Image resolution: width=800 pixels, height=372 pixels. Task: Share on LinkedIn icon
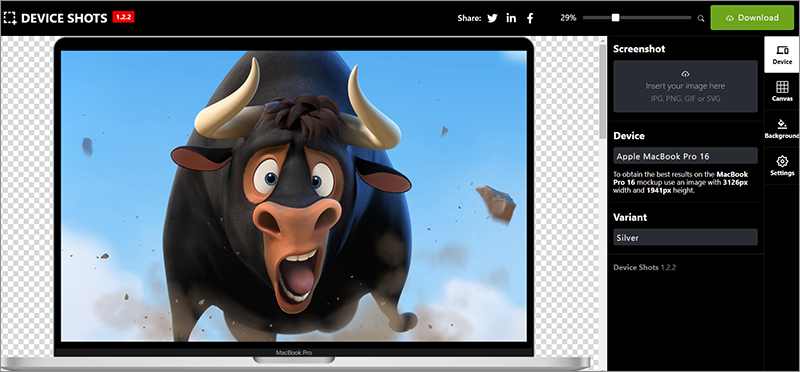pyautogui.click(x=511, y=18)
